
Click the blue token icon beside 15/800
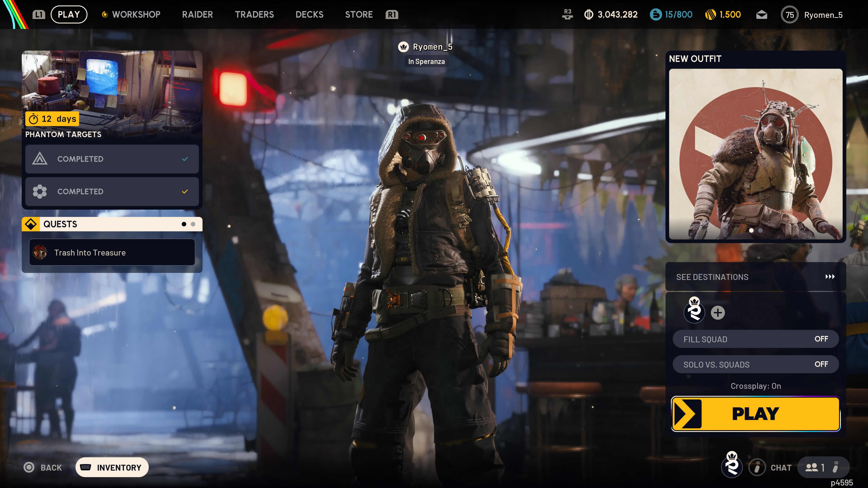[x=656, y=14]
